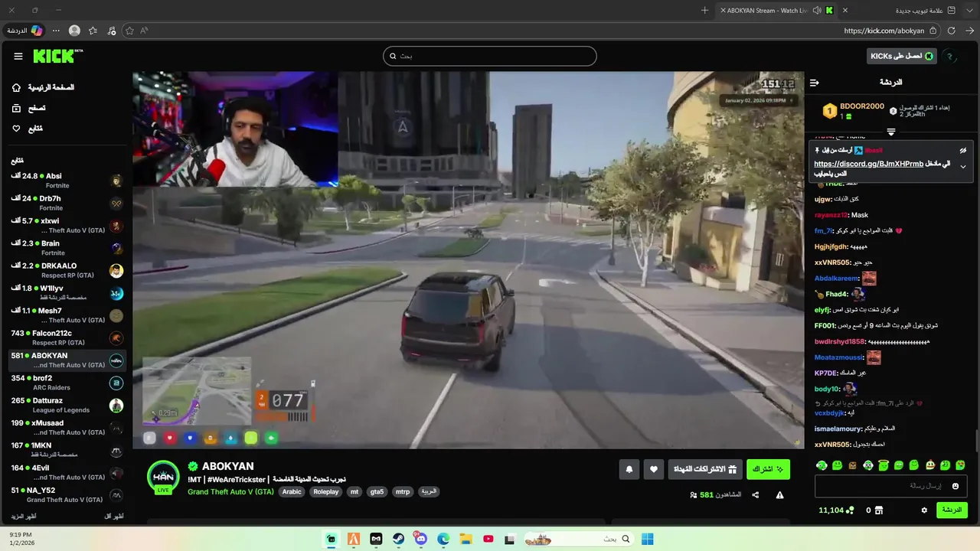Collapse the chat panel arrow icon
The width and height of the screenshot is (980, 551).
pyautogui.click(x=815, y=82)
